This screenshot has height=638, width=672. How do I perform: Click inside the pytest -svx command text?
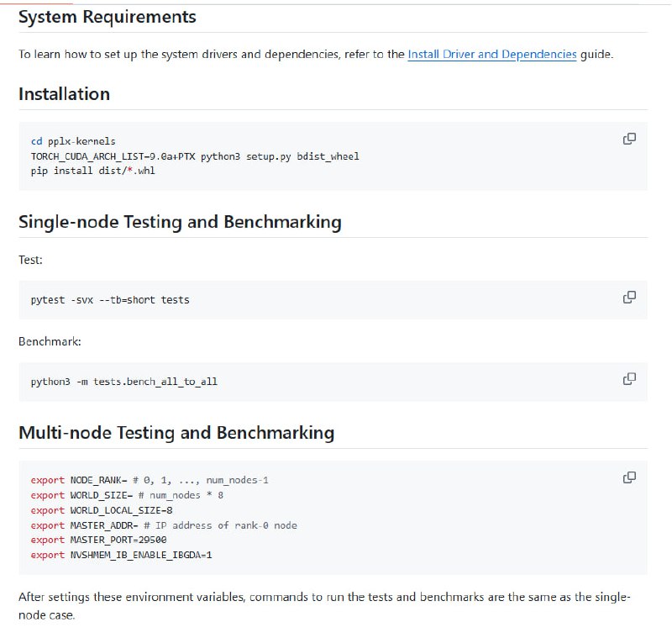pos(110,299)
